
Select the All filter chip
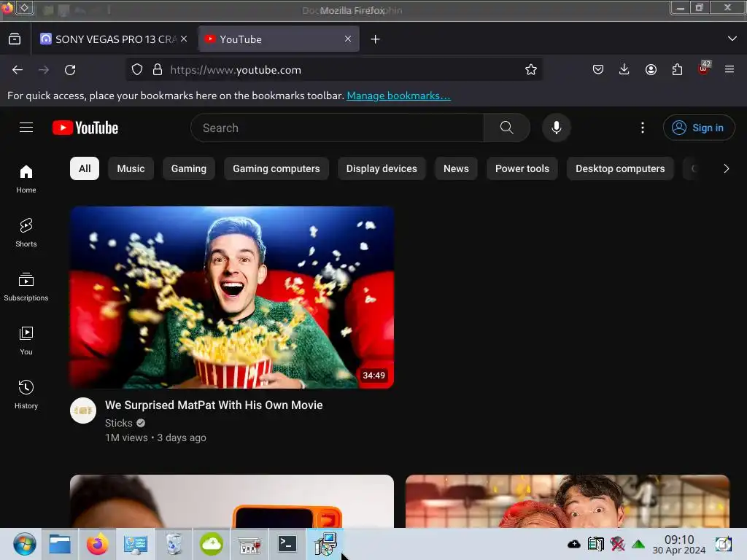pyautogui.click(x=85, y=168)
